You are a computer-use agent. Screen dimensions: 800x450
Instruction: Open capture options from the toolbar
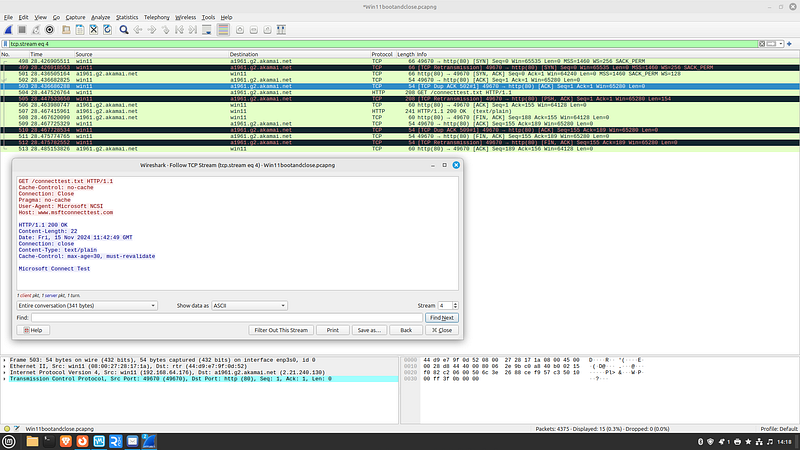(49, 30)
